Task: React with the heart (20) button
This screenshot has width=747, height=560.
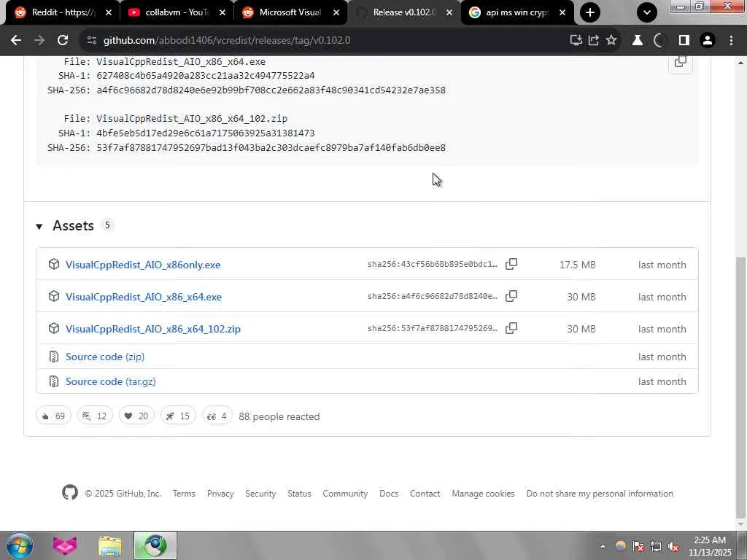Action: 136,416
